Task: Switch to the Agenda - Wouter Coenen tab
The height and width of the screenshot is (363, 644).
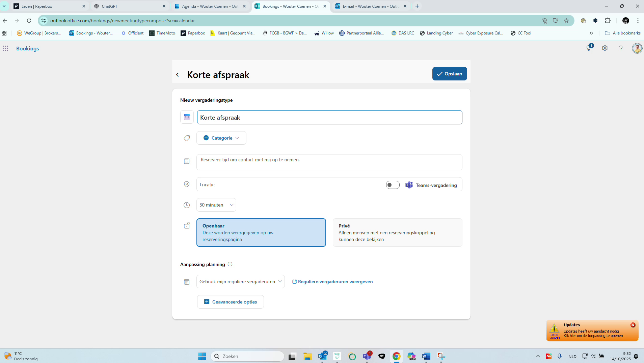Action: click(209, 6)
